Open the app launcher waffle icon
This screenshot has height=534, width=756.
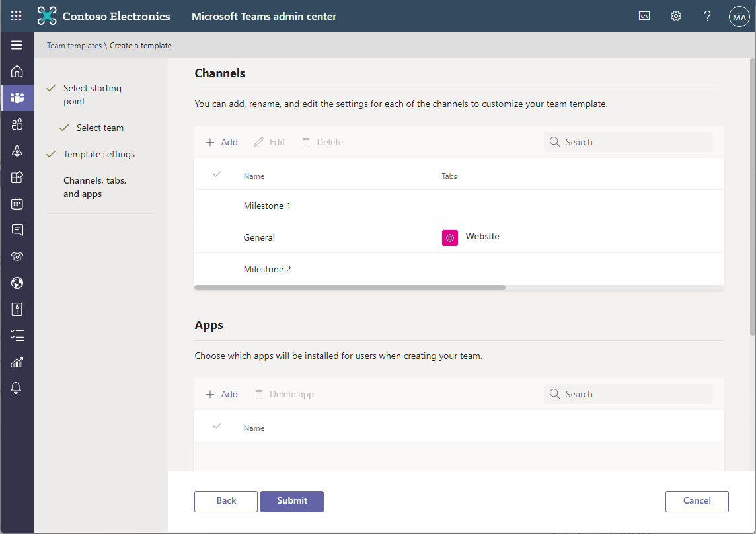pos(17,16)
